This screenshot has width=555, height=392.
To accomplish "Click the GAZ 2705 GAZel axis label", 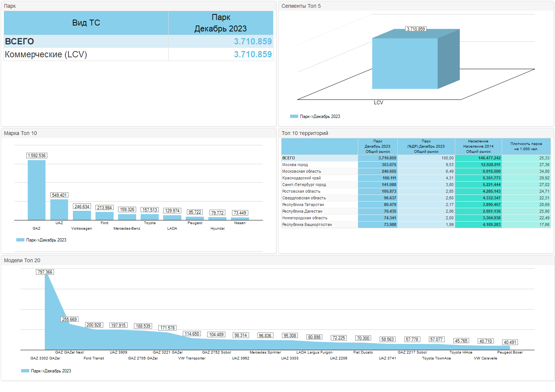I will [x=143, y=358].
